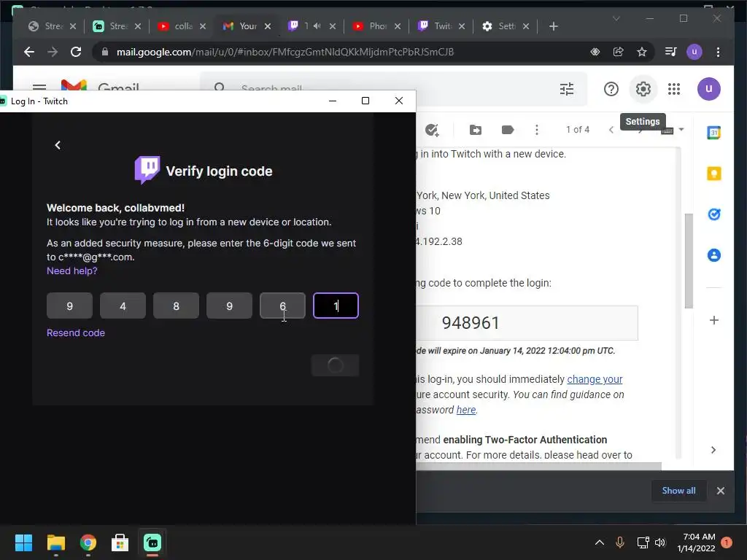Screen dimensions: 747x560
Task: Open Google Keep side panel
Action: [x=713, y=174]
